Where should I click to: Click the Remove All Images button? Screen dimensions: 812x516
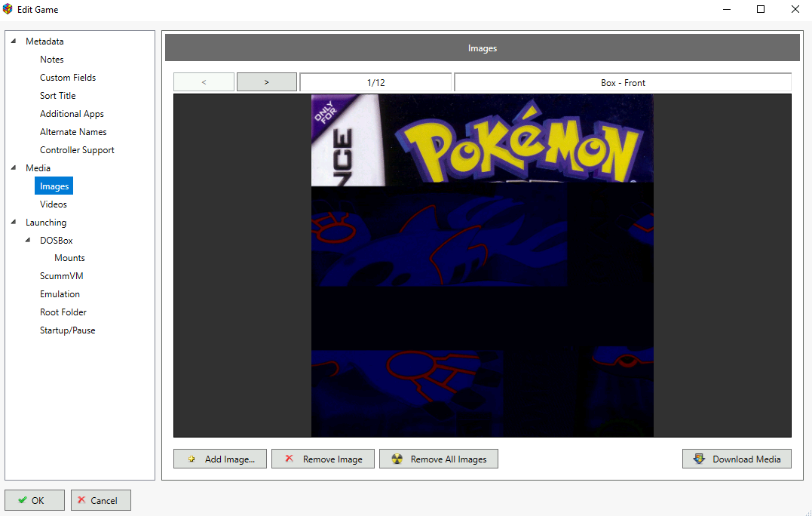[439, 459]
